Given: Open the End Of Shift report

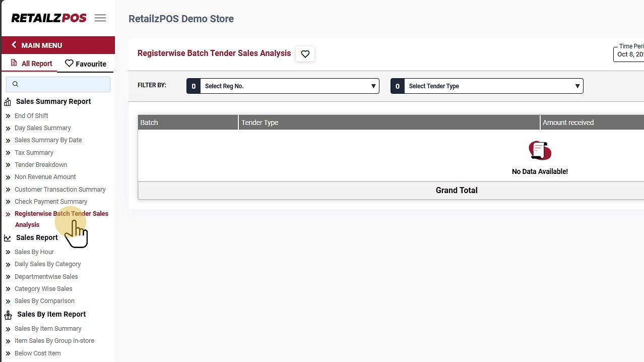Looking at the screenshot, I should [31, 115].
